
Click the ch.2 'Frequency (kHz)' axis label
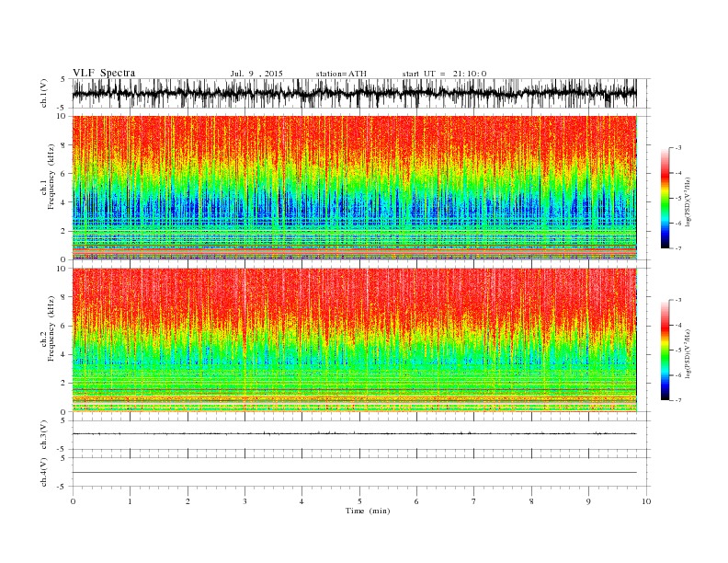[x=51, y=328]
